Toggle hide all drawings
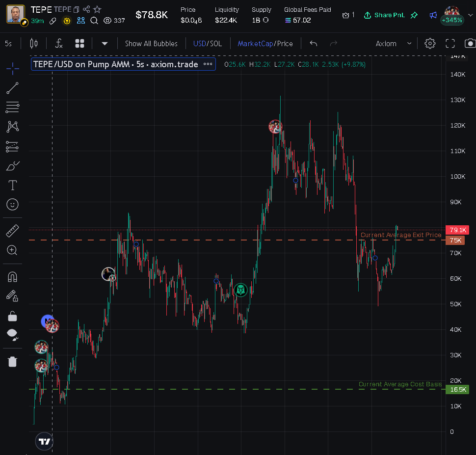 click(12, 335)
